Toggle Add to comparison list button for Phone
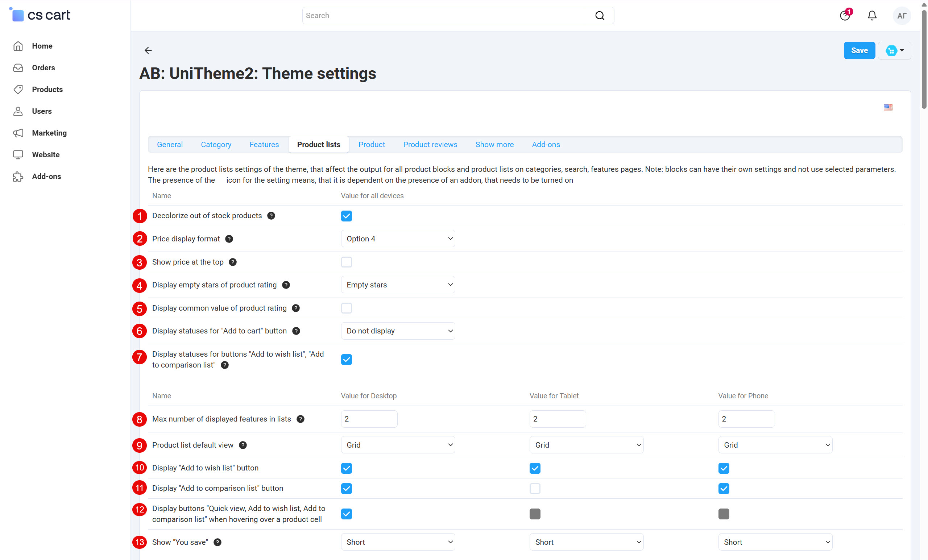Image resolution: width=928 pixels, height=560 pixels. click(724, 489)
